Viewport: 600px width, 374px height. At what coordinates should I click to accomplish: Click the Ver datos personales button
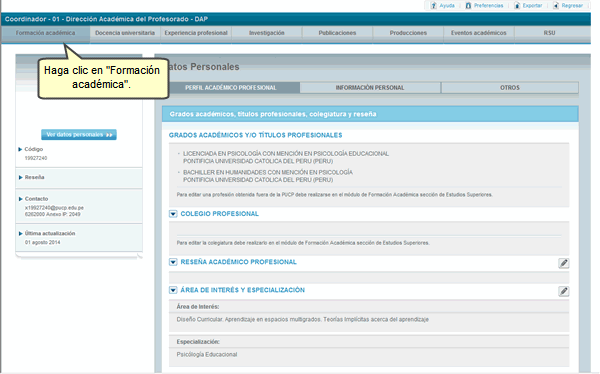(x=79, y=135)
